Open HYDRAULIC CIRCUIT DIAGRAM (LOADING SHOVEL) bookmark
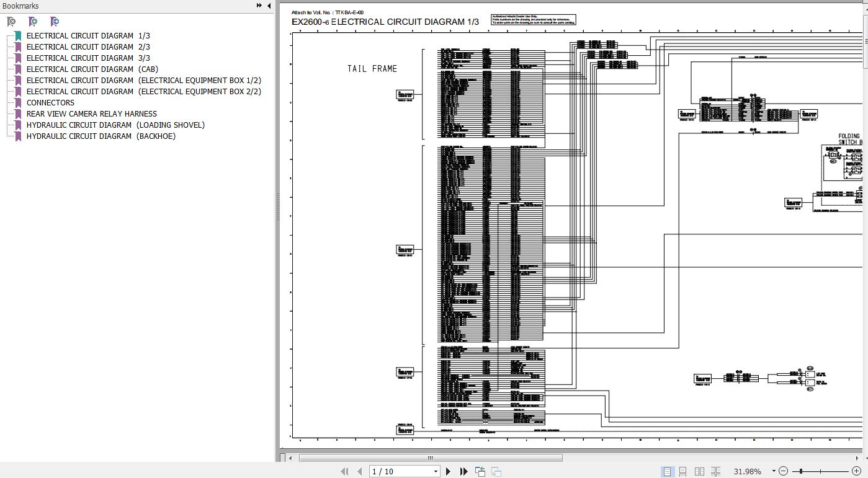The image size is (868, 478). 115,125
